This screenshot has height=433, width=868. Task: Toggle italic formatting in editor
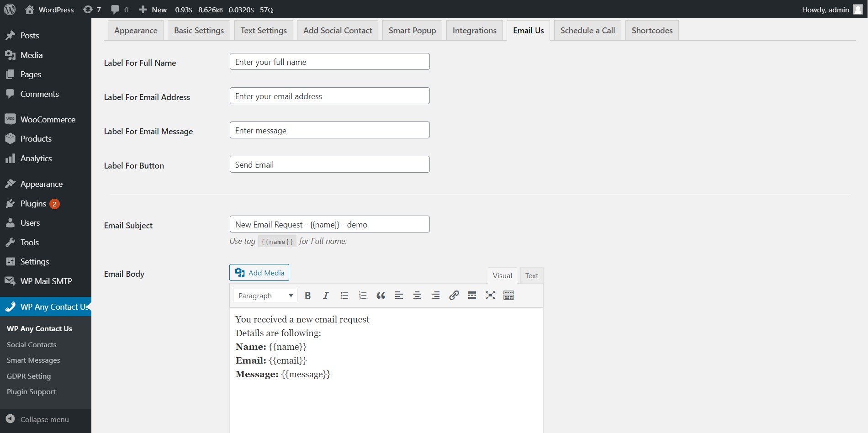(x=326, y=296)
